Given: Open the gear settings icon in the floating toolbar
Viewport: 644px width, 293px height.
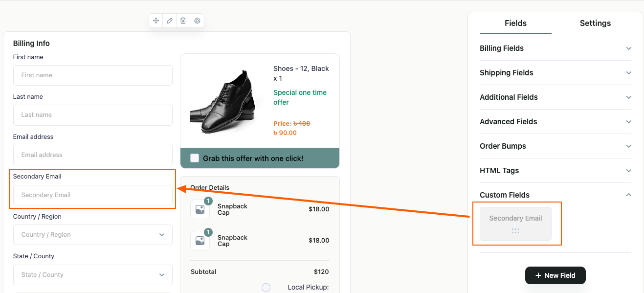Looking at the screenshot, I should (x=197, y=21).
